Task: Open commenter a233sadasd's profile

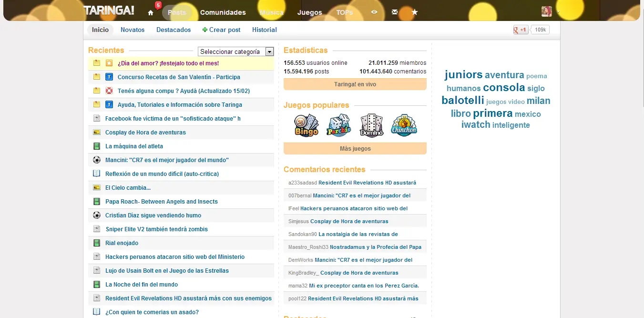Action: pos(303,183)
